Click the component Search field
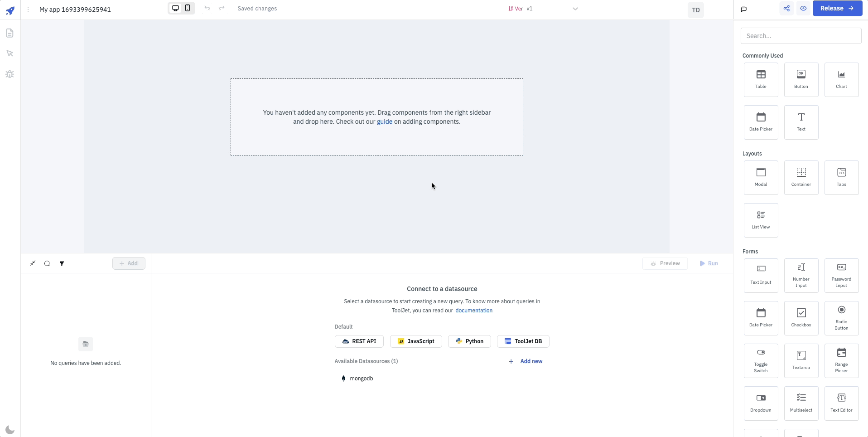The height and width of the screenshot is (437, 868). coord(800,36)
